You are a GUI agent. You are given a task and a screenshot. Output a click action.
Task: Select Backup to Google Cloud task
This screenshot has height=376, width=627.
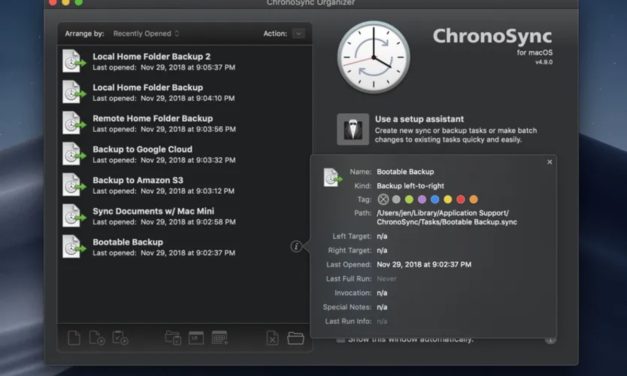(184, 154)
